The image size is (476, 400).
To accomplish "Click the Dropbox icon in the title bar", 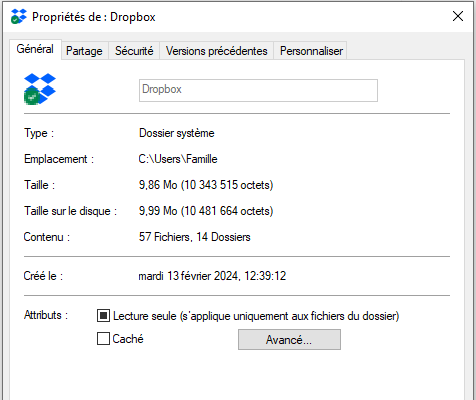I will coord(18,16).
